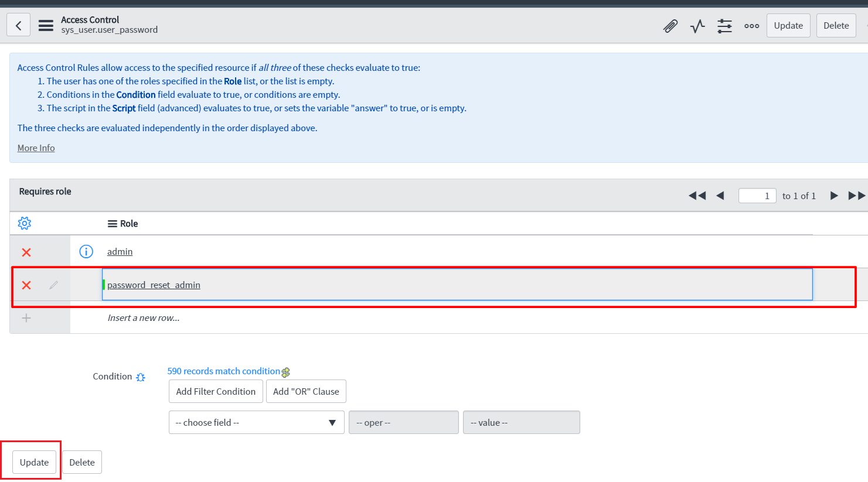Screen dimensions: 868x482
Task: Show activity stream pulse icon
Action: click(697, 26)
